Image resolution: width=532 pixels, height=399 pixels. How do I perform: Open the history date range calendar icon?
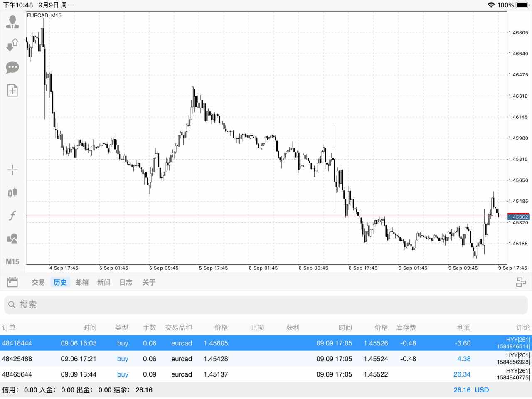[x=12, y=282]
